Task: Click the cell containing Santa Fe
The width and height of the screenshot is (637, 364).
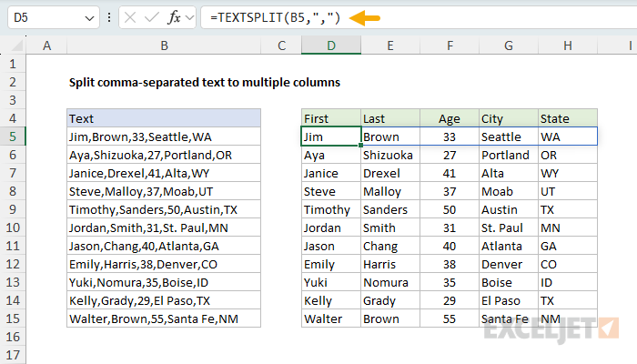Action: pyautogui.click(x=508, y=318)
